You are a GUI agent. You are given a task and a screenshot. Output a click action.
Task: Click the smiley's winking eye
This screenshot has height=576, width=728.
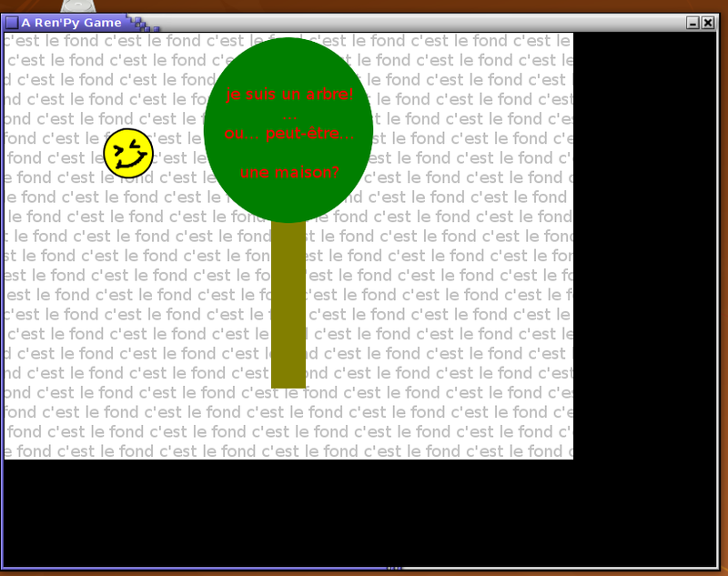[136, 144]
